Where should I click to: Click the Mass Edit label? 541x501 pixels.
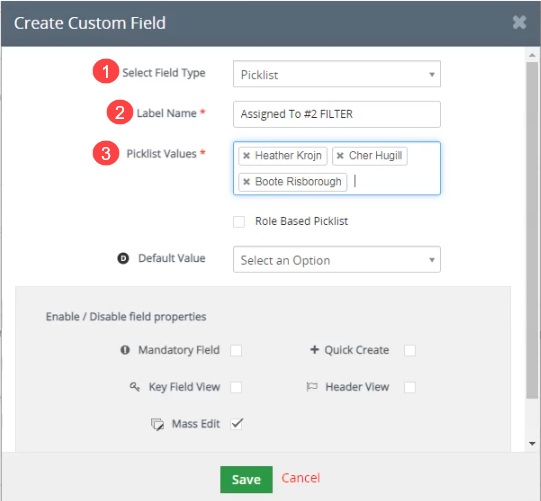196,424
